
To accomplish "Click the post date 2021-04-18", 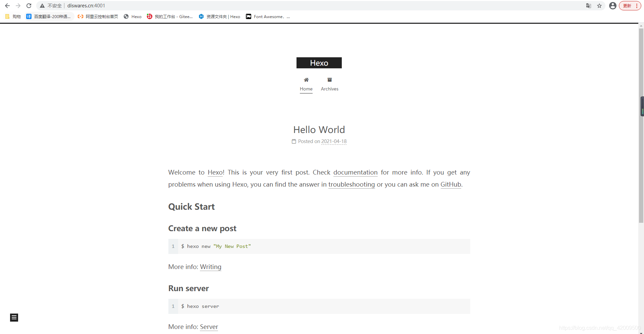I will point(334,141).
